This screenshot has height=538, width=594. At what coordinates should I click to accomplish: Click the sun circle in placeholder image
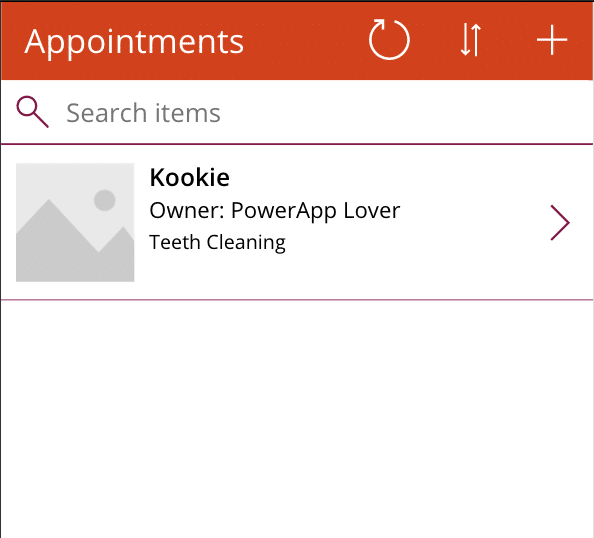(105, 200)
